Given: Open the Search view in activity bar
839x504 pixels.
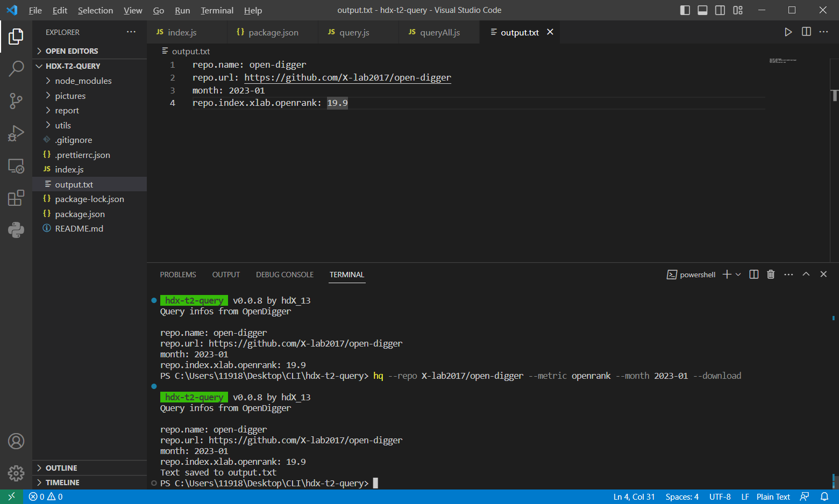Looking at the screenshot, I should [16, 68].
